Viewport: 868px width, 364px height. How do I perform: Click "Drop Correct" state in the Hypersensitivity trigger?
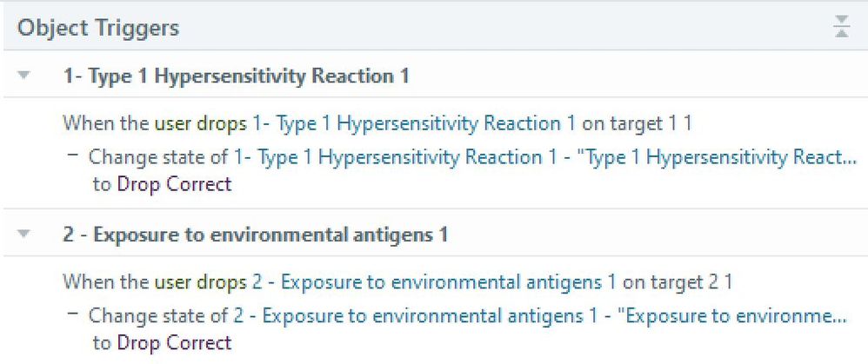point(174,184)
